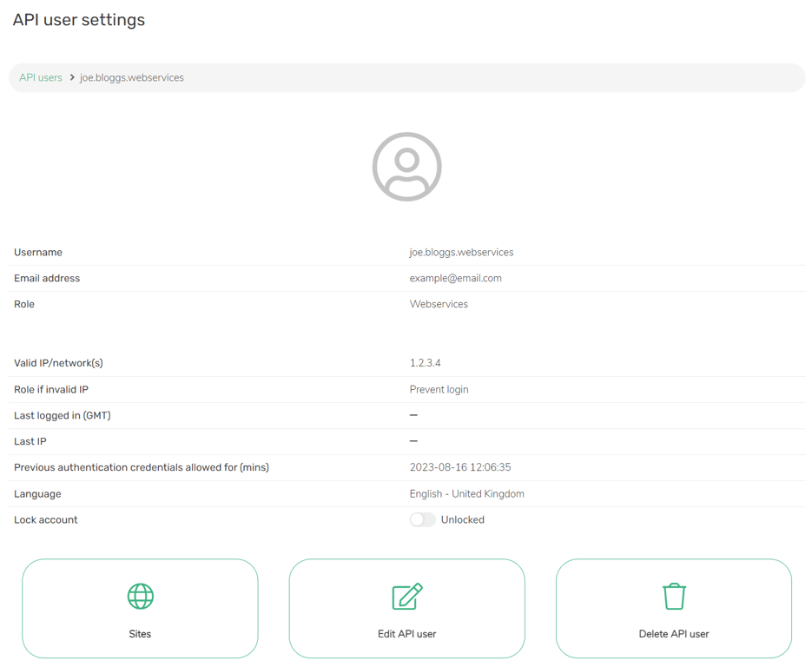Click the 2023-08-16 12:06:35 timestamp
Image resolution: width=812 pixels, height=667 pixels.
coord(460,467)
